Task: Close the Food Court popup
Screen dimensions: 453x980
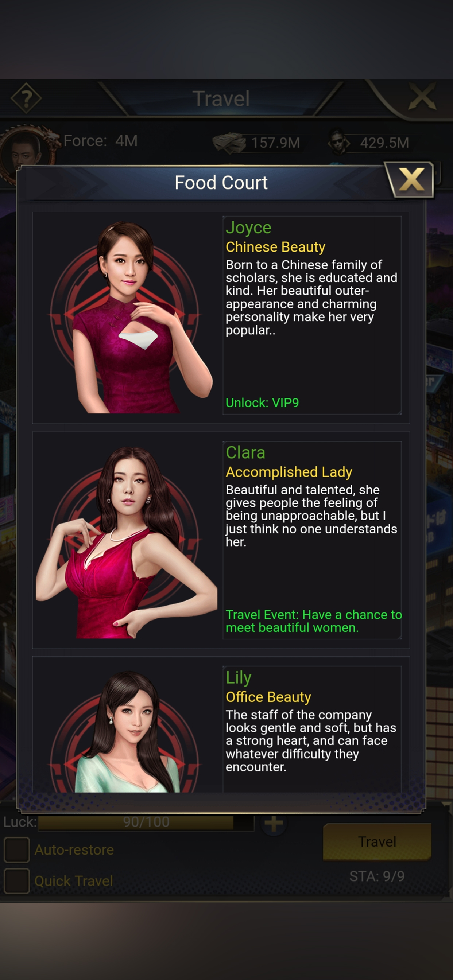Action: [411, 180]
